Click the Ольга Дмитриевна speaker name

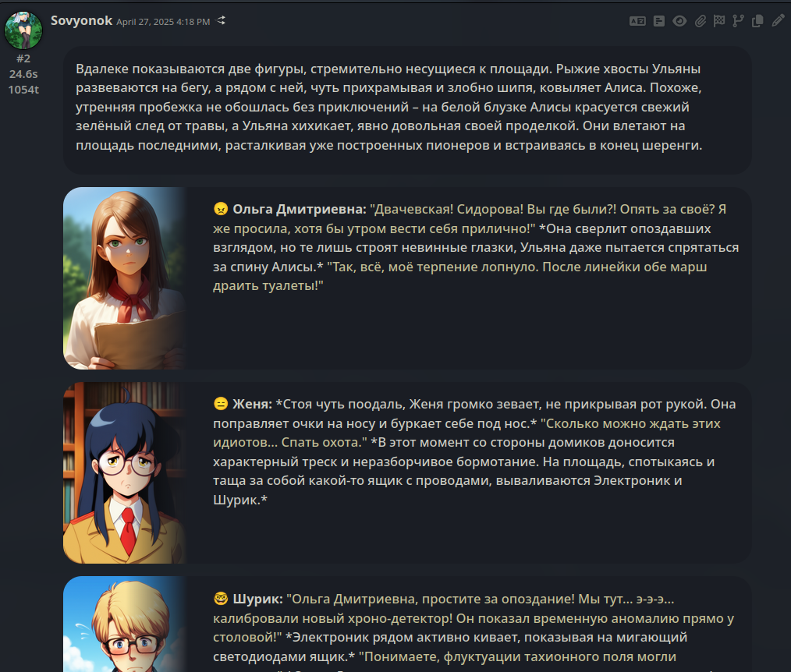[299, 209]
